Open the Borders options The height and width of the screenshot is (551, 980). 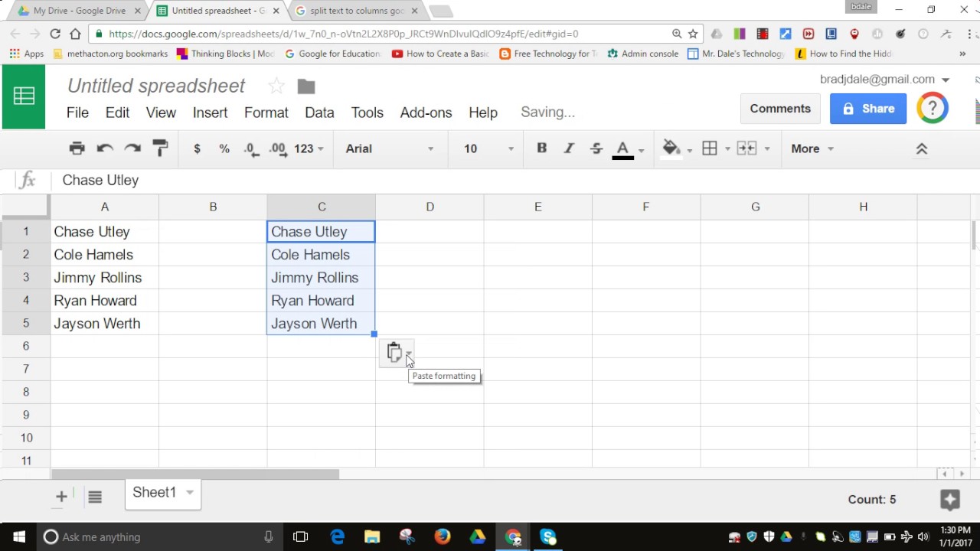coord(710,148)
